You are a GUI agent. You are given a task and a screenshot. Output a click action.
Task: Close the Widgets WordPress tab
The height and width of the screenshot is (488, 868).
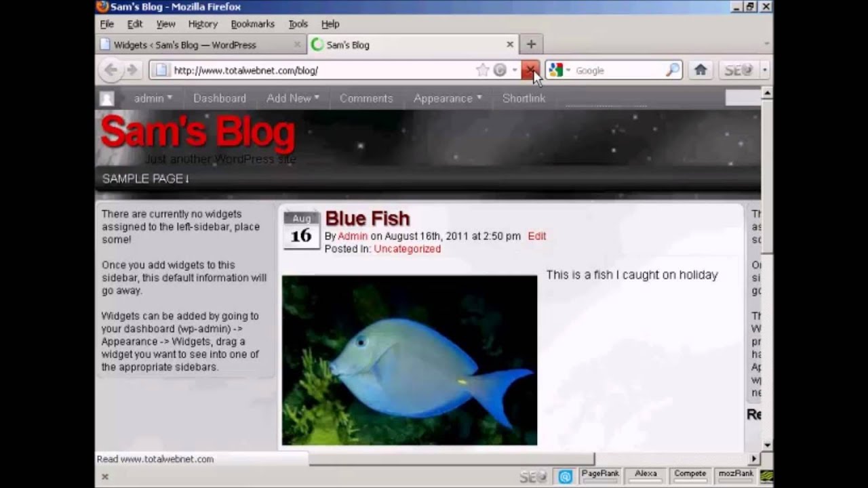coord(297,45)
